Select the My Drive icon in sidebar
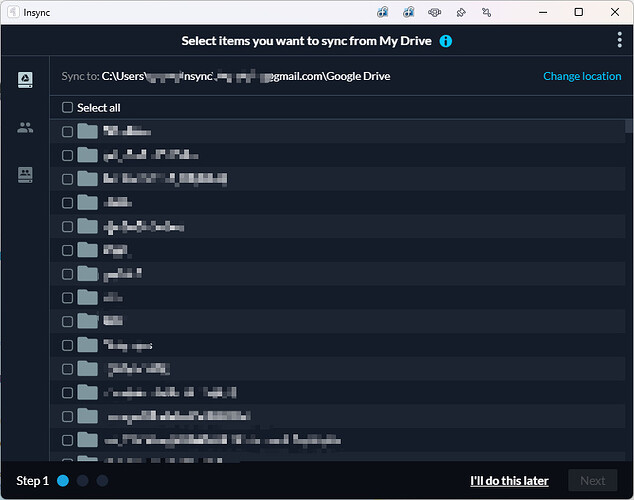The height and width of the screenshot is (500, 634). [25, 80]
